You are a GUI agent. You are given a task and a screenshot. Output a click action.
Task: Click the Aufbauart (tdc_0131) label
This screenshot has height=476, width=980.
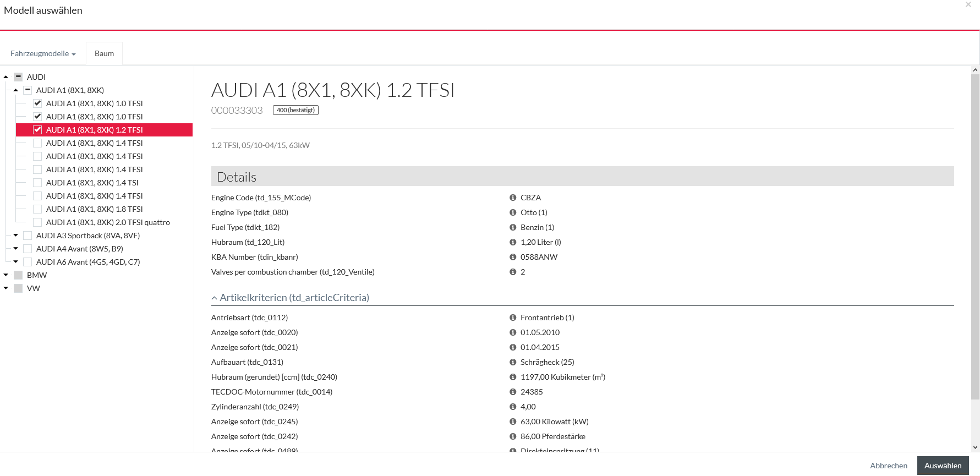pos(247,362)
